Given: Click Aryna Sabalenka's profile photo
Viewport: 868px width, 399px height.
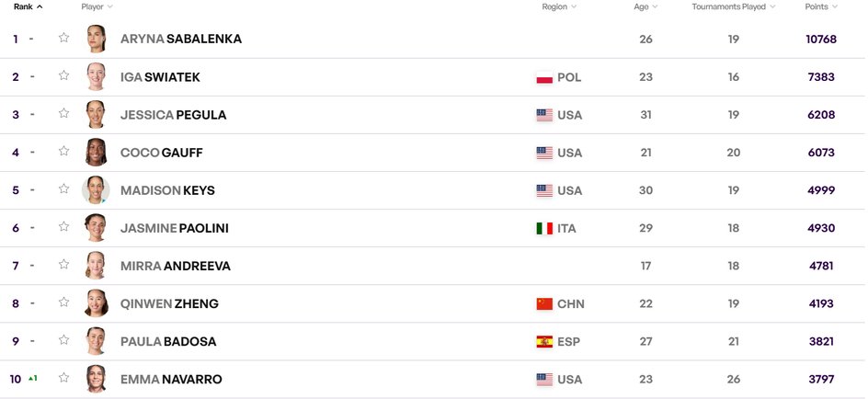Looking at the screenshot, I should coord(96,39).
